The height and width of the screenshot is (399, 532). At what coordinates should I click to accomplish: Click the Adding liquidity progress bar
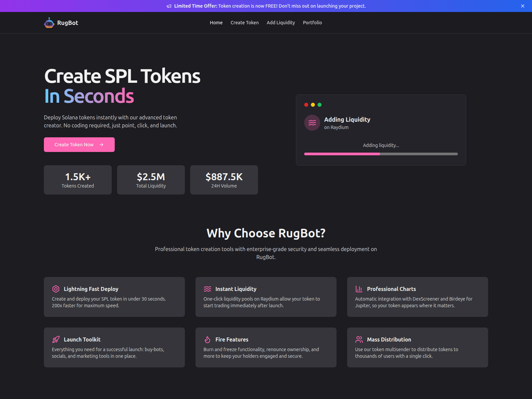(x=381, y=154)
